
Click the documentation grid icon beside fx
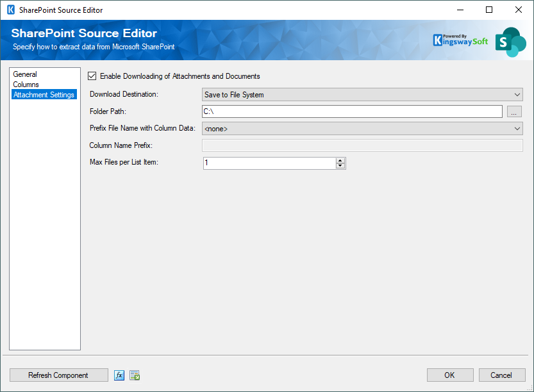click(x=135, y=375)
